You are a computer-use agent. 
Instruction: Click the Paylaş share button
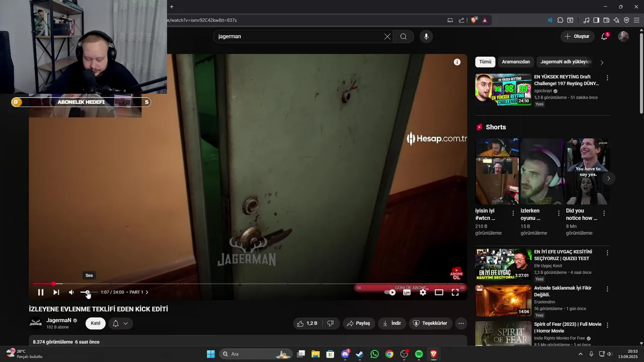pyautogui.click(x=359, y=323)
